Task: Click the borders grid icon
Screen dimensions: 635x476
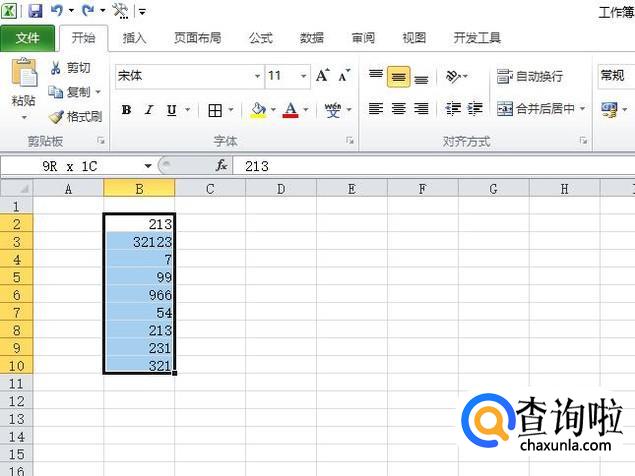Action: 215,110
